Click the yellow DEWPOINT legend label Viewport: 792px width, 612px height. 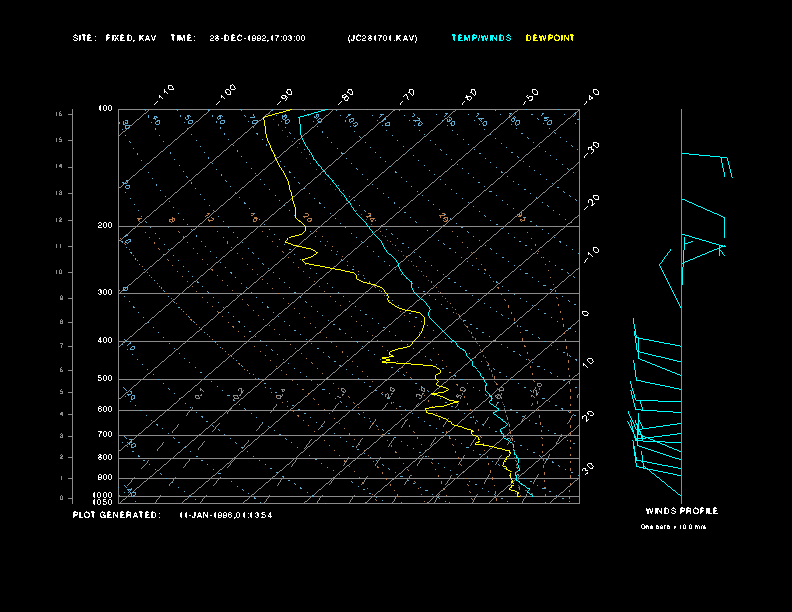tap(550, 38)
